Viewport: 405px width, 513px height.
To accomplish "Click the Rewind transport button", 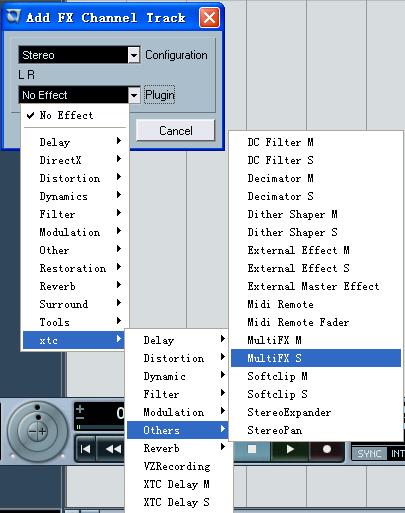I will (x=113, y=449).
